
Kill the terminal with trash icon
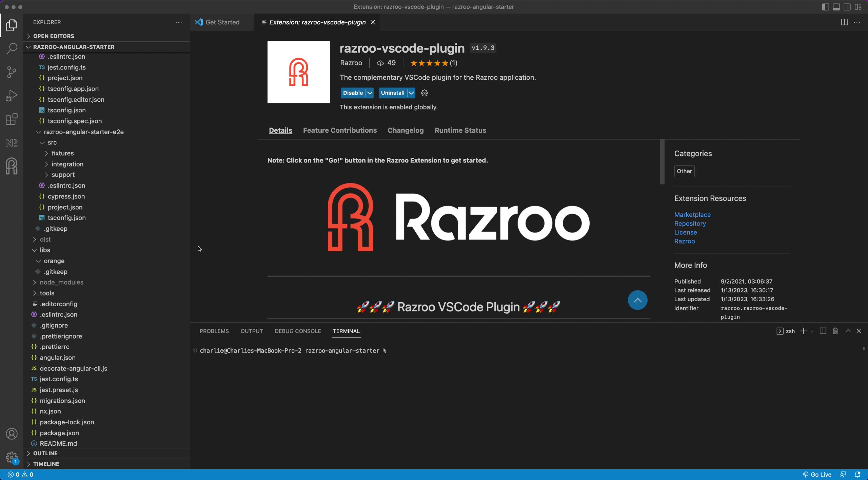point(835,331)
